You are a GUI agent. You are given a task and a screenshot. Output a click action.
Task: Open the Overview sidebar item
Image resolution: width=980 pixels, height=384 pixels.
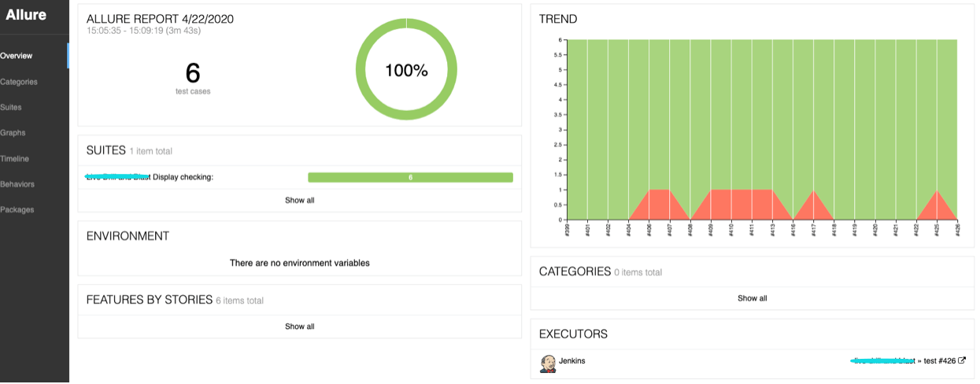tap(17, 56)
